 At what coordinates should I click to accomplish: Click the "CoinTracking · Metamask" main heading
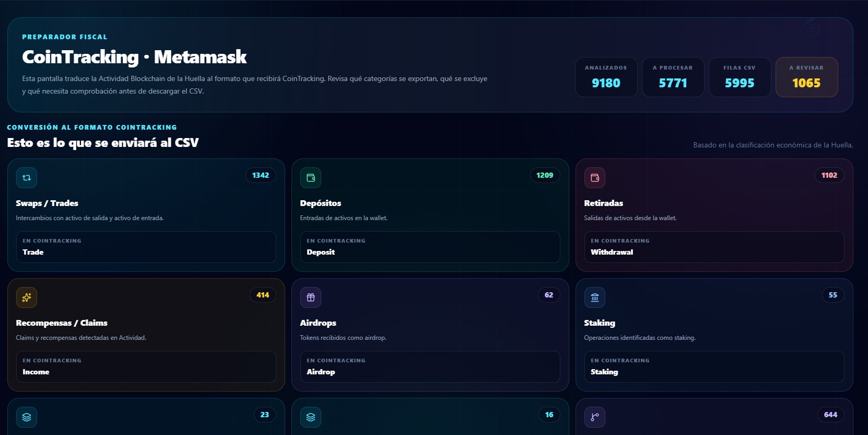pyautogui.click(x=134, y=57)
